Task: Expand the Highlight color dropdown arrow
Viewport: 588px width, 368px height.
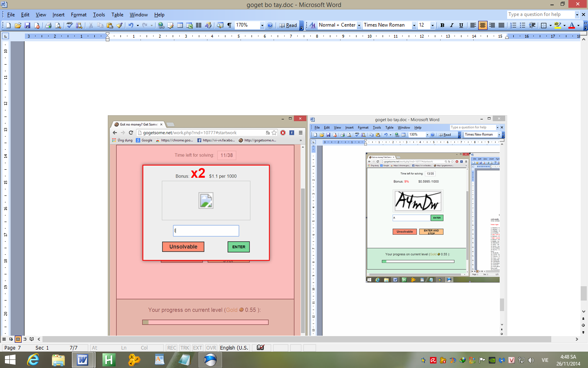Action: point(564,25)
